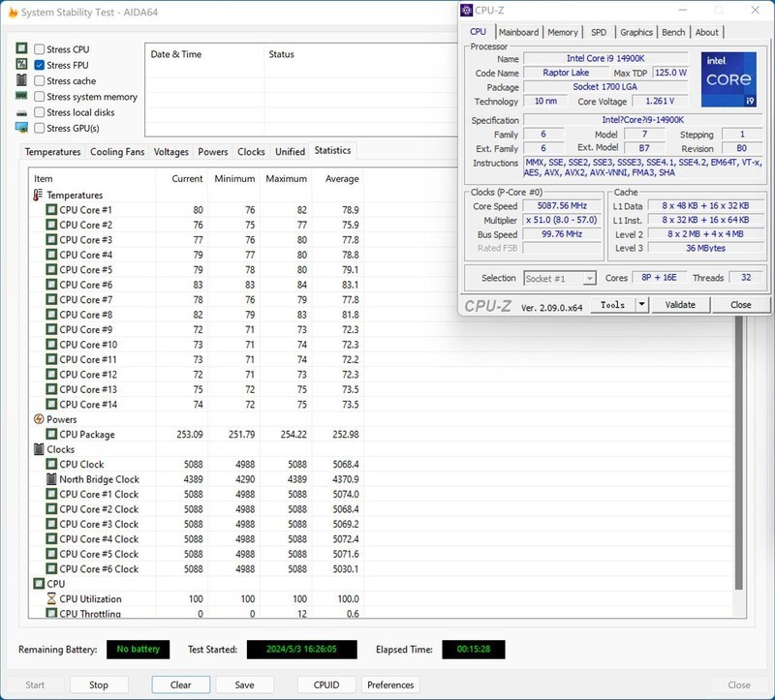Click the Powers icon in the Statistics list
Screen dimensions: 775x700
(x=38, y=419)
